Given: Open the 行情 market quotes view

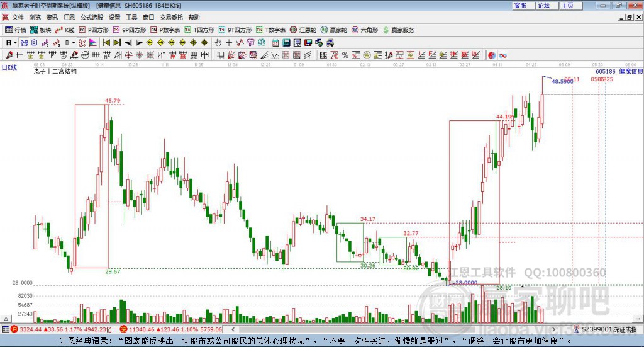Looking at the screenshot, I should pyautogui.click(x=15, y=30).
